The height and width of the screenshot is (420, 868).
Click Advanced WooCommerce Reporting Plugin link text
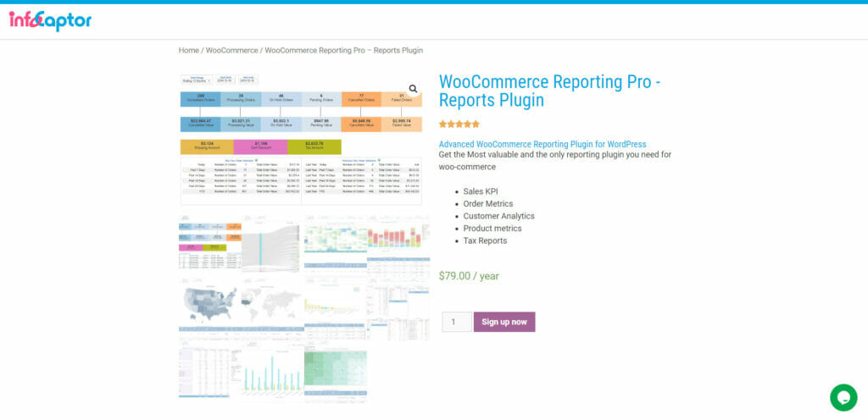coord(542,144)
